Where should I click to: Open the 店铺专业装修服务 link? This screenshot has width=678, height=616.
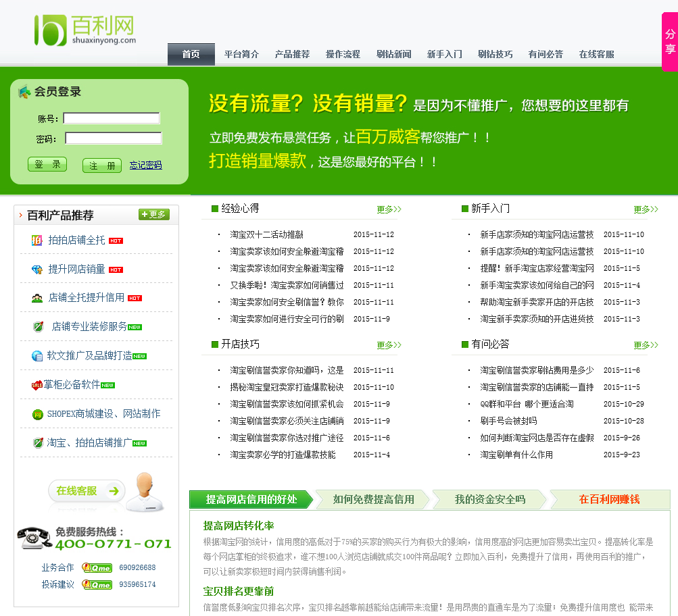(x=89, y=327)
